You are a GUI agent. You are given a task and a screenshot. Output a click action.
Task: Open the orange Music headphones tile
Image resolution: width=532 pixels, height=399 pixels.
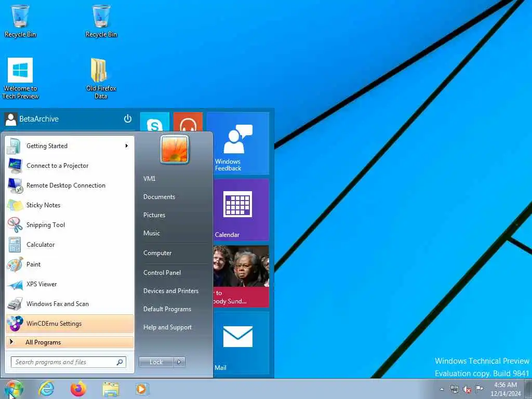(188, 122)
